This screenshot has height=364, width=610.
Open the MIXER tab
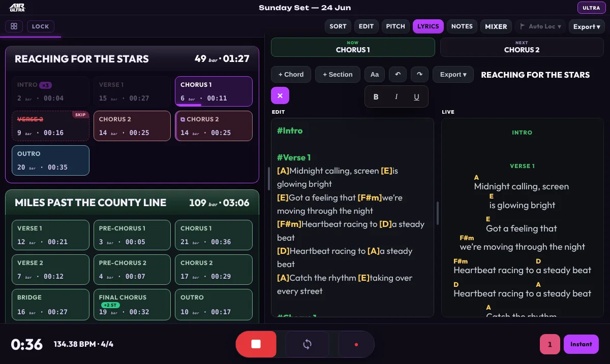pyautogui.click(x=496, y=26)
